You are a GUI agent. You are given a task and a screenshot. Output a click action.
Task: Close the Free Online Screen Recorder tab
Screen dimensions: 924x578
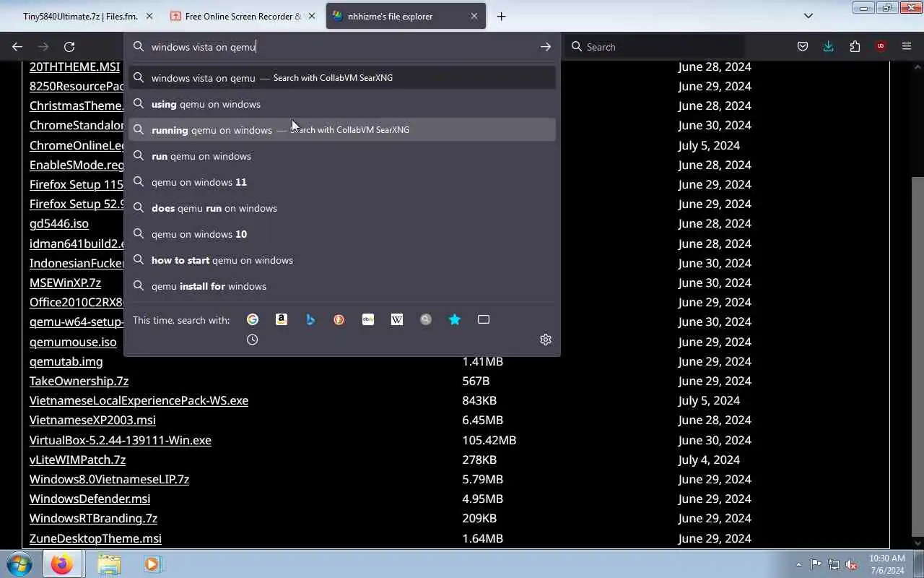point(312,16)
